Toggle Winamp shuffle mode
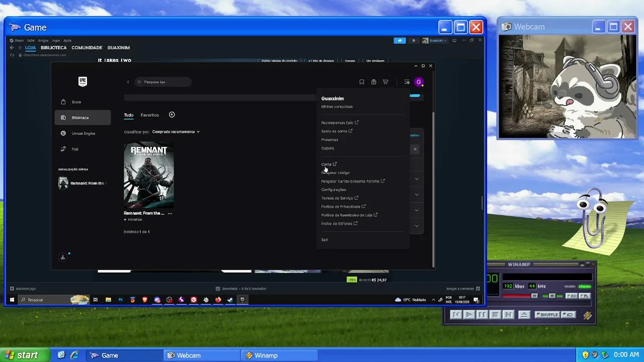 [548, 315]
